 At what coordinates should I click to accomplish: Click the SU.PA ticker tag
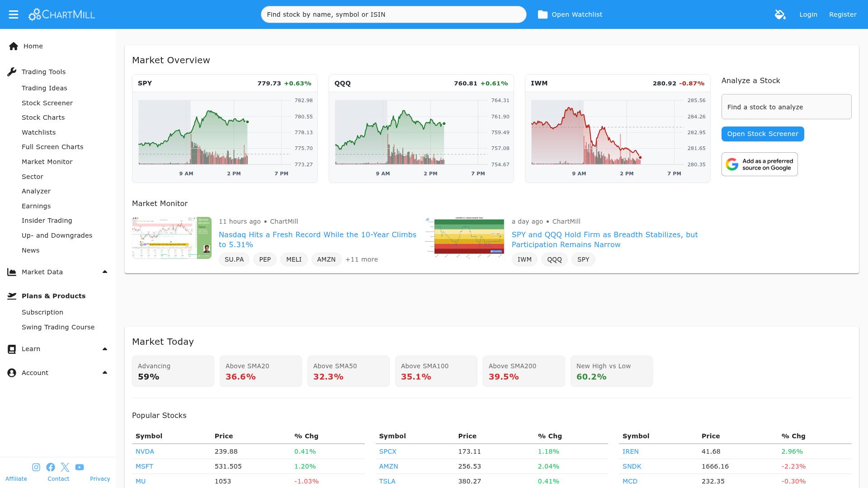(x=234, y=259)
